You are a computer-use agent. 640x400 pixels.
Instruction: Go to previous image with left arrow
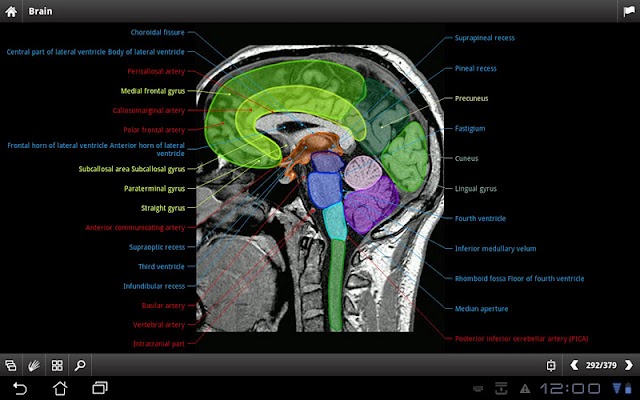coord(574,364)
